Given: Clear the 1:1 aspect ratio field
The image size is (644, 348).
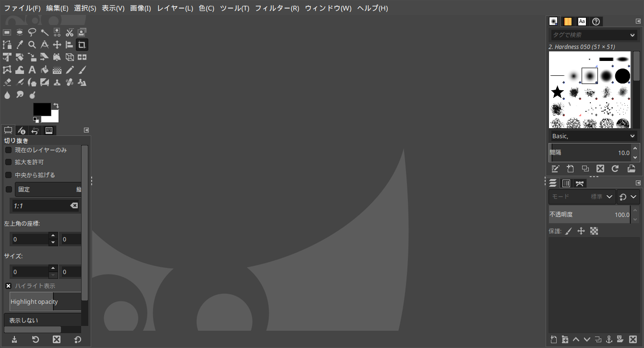Looking at the screenshot, I should tap(73, 205).
